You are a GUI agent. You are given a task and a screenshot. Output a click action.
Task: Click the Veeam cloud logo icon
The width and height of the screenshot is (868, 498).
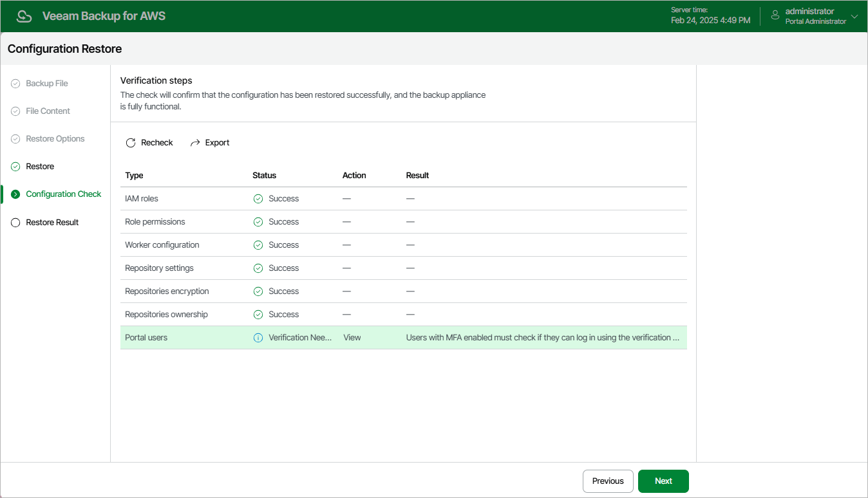click(24, 16)
